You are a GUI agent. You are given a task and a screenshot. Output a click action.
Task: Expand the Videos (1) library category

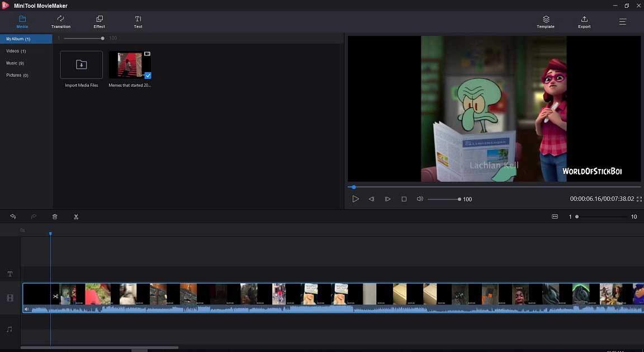pyautogui.click(x=17, y=50)
